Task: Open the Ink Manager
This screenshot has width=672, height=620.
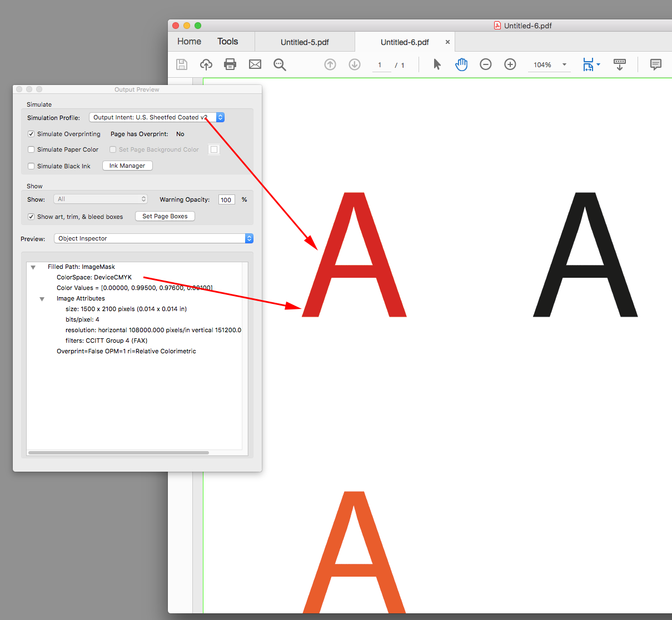Action: point(127,166)
